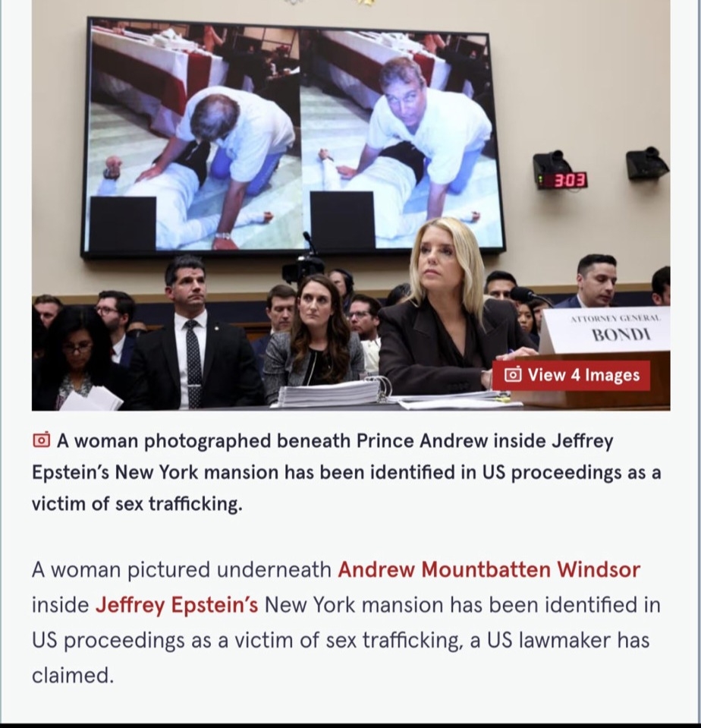This screenshot has width=701, height=728.
Task: Click camera icon inside View 4 Images button
Action: tap(513, 374)
